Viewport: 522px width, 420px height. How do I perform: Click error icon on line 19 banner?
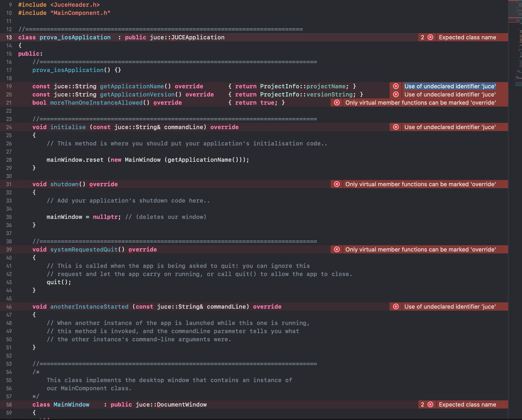(x=396, y=86)
